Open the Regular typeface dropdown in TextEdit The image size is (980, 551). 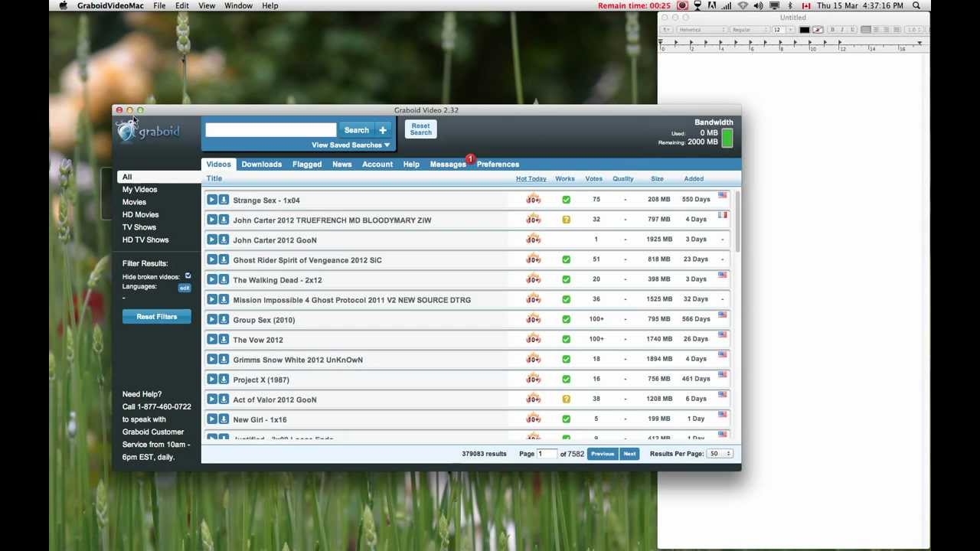(750, 30)
